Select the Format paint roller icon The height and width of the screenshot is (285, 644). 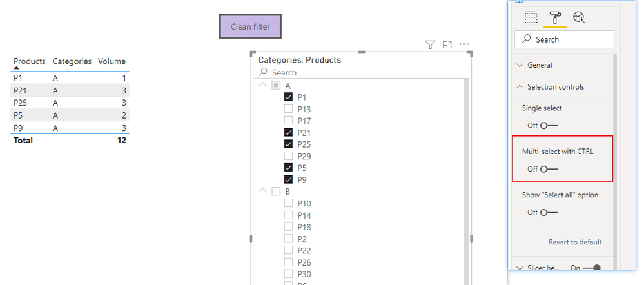(x=555, y=17)
